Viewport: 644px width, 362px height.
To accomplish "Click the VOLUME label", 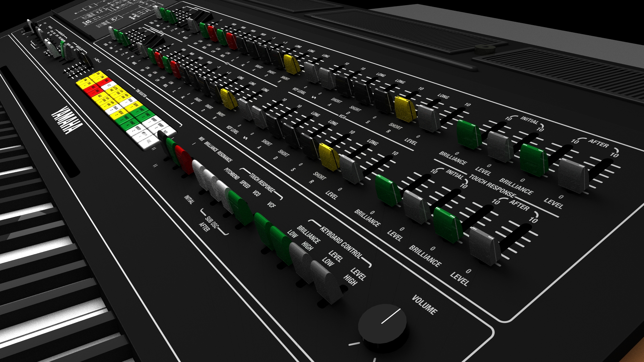I will (425, 304).
